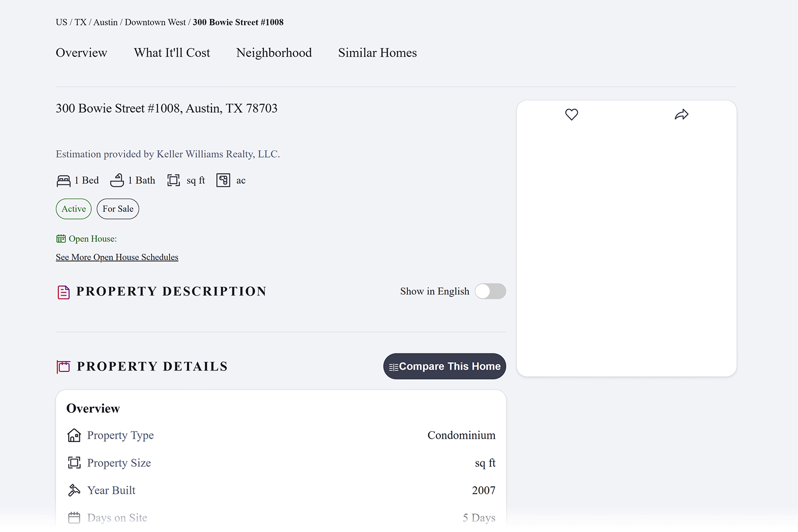Screen dimensions: 798x532
Task: Click the bathtub icon beside 1 Bath
Action: click(118, 180)
